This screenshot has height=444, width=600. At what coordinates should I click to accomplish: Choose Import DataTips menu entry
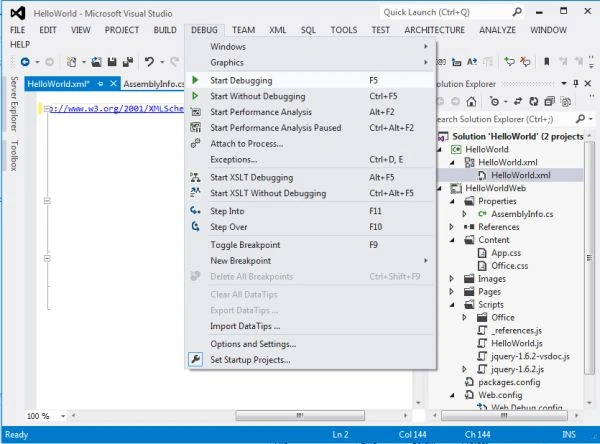coord(311,326)
